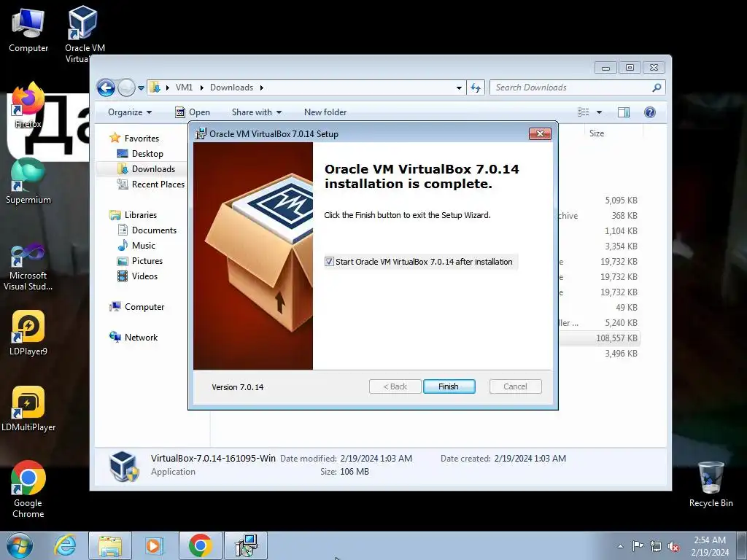This screenshot has width=747, height=560.
Task: Open the Pictures library
Action: [147, 261]
